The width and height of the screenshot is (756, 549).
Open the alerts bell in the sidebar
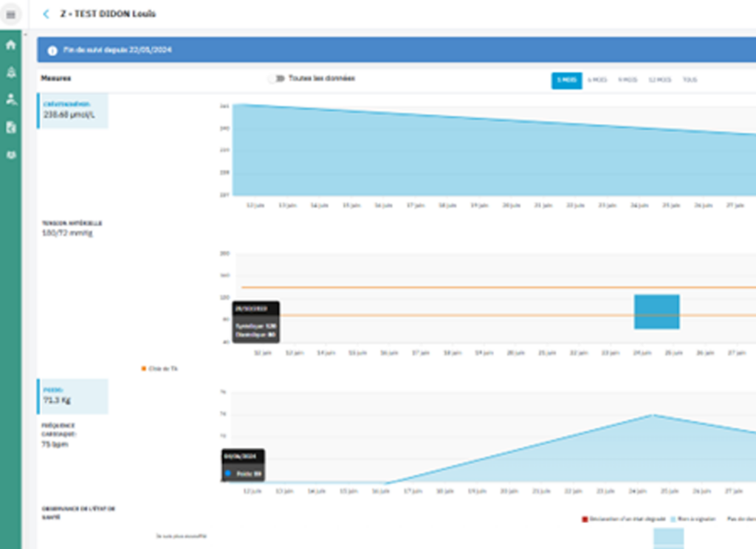point(10,72)
